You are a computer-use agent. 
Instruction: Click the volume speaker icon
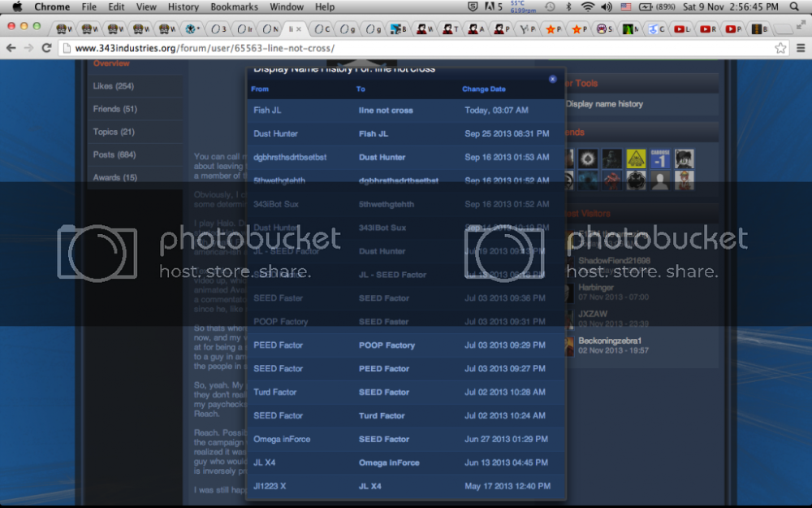pyautogui.click(x=606, y=7)
